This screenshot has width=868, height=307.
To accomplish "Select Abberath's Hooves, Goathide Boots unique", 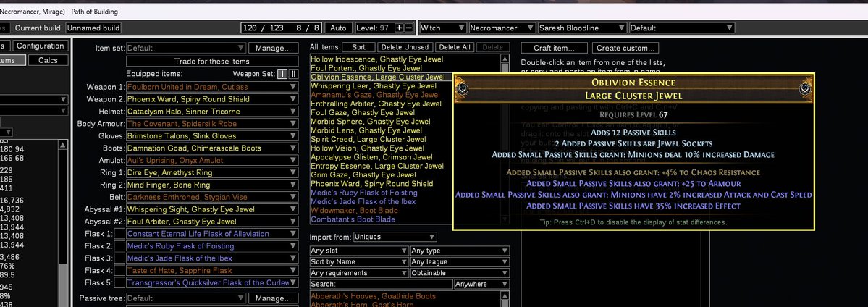I will [374, 296].
